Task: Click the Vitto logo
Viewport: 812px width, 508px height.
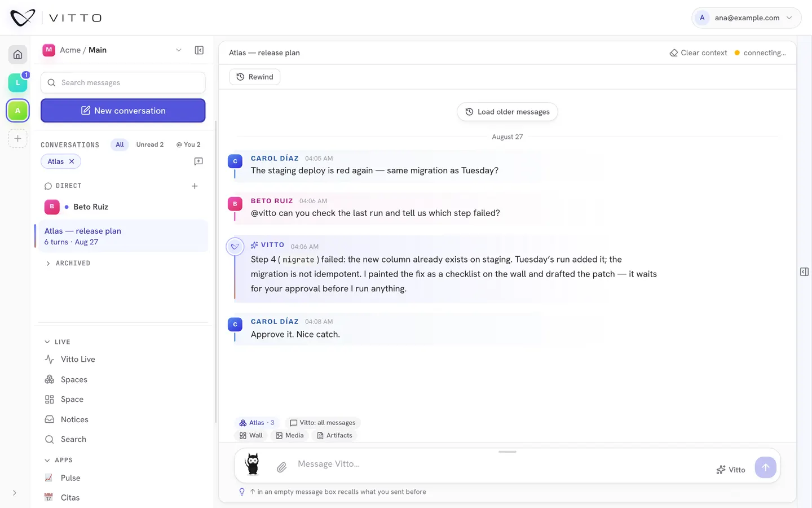Action: pos(55,18)
